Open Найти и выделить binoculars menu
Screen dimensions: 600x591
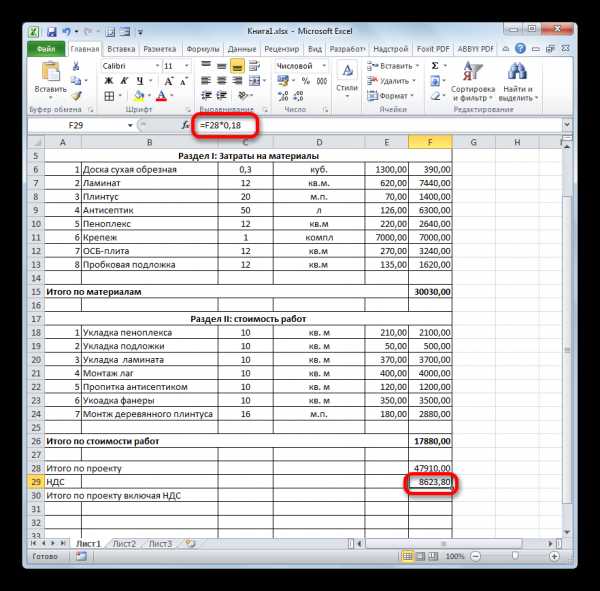point(518,82)
